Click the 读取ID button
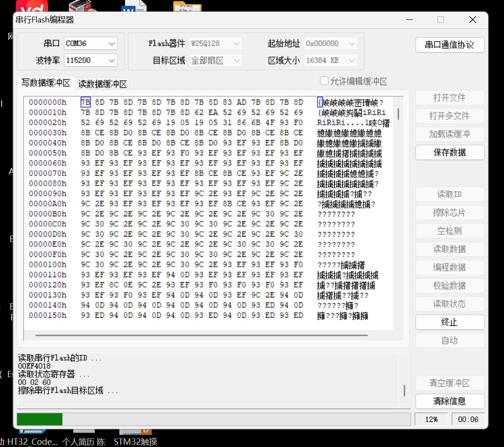The height and width of the screenshot is (447, 504). point(450,194)
